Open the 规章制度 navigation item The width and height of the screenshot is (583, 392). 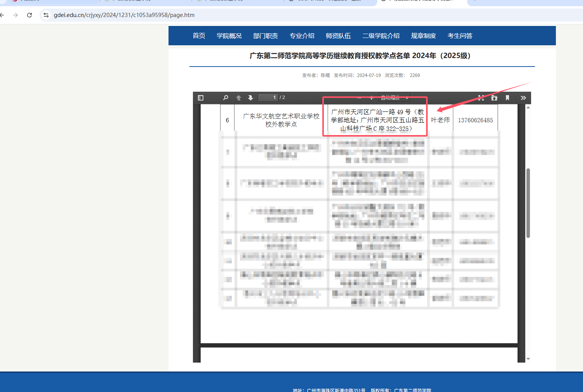click(424, 36)
